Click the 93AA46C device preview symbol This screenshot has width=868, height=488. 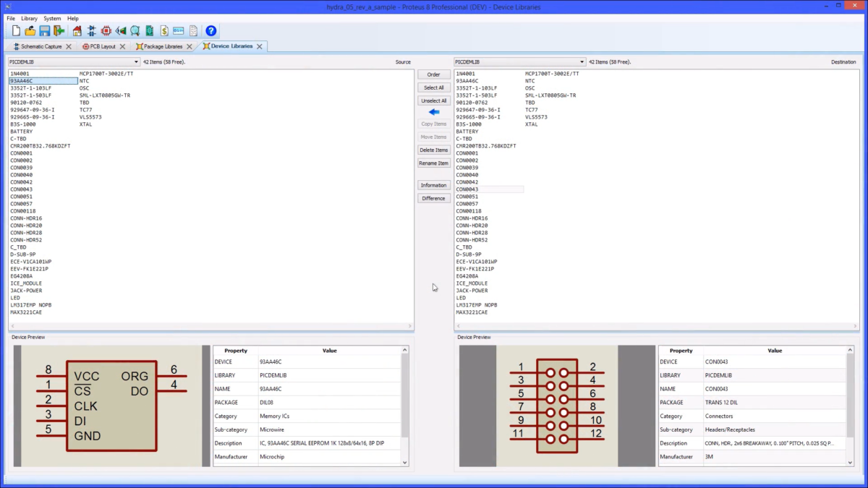111,406
